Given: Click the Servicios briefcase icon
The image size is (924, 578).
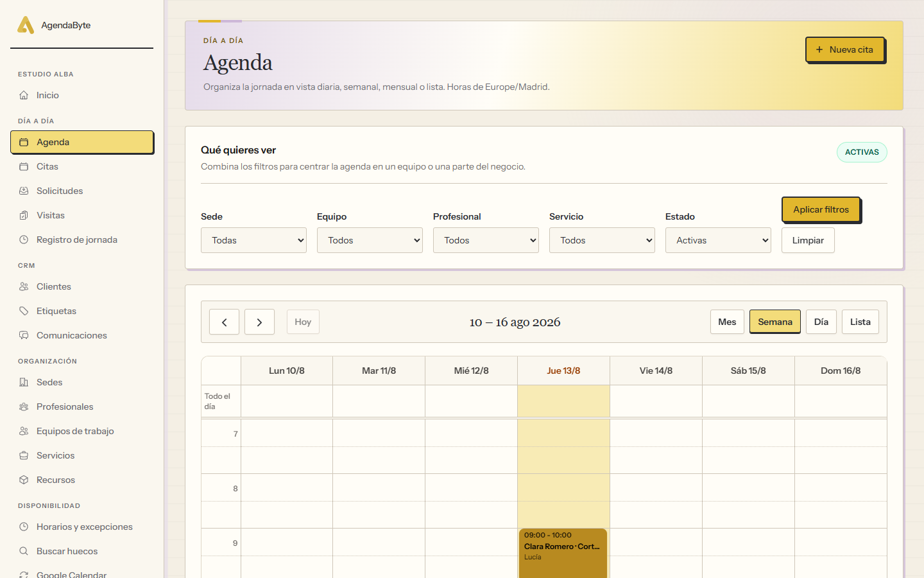Looking at the screenshot, I should [x=24, y=455].
